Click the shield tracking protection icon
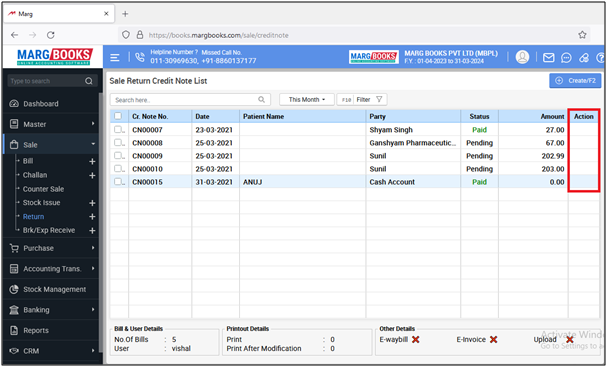Image resolution: width=608 pixels, height=367 pixels. [x=126, y=35]
